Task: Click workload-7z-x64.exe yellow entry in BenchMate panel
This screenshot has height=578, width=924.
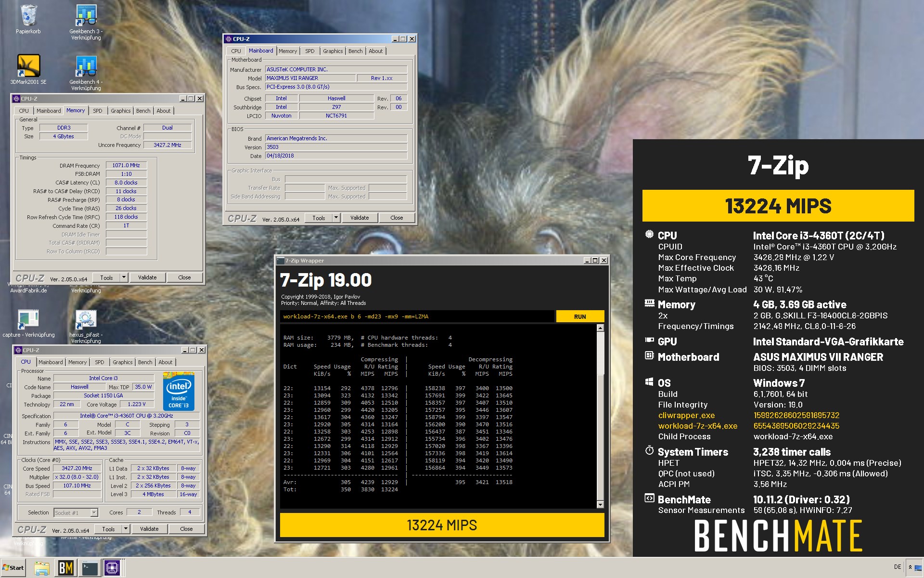Action: 697,426
